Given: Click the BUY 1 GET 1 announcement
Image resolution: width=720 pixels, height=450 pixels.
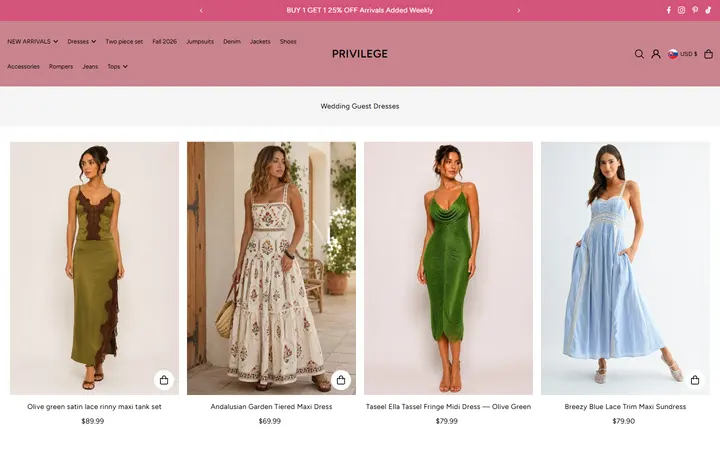Looking at the screenshot, I should [x=360, y=10].
